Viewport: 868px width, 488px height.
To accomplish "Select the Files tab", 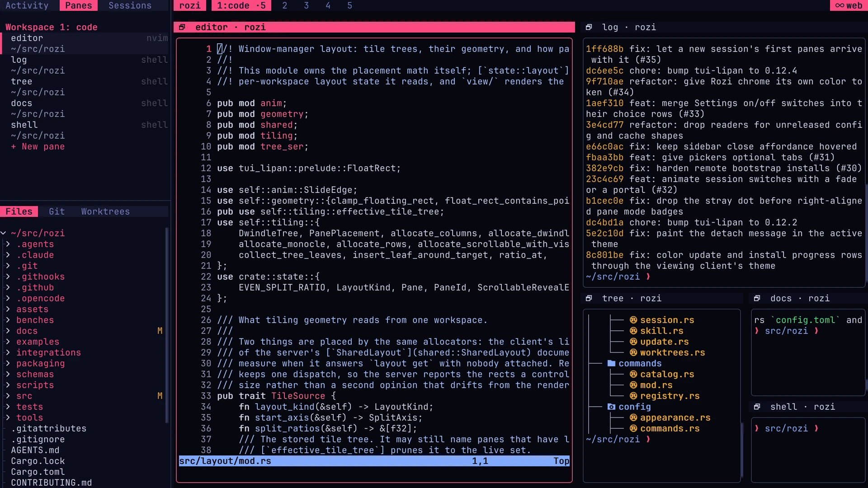I will 19,211.
